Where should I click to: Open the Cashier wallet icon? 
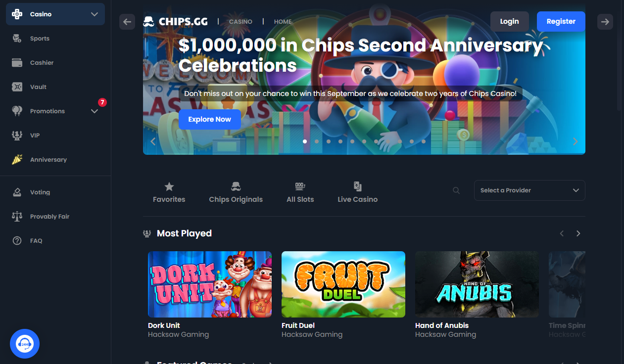coord(17,63)
